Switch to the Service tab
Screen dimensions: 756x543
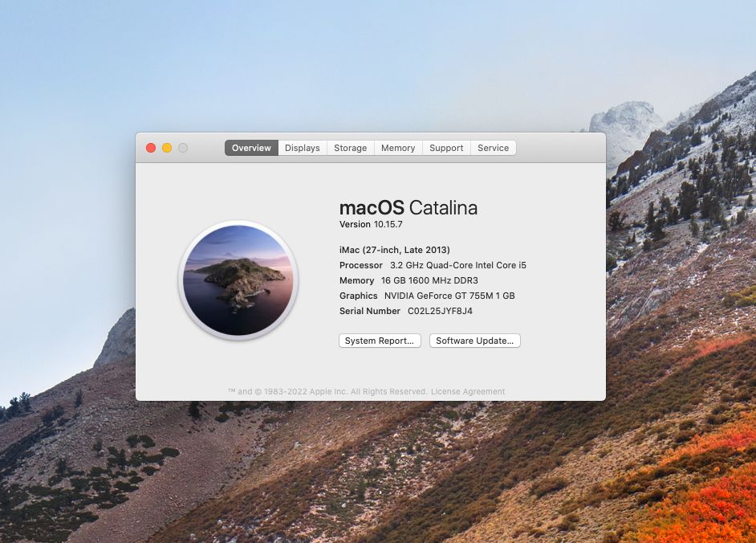click(493, 148)
